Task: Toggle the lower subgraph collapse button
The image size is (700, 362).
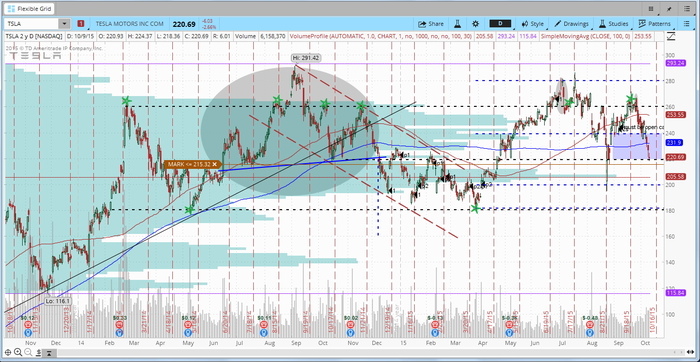Action: (x=50, y=353)
